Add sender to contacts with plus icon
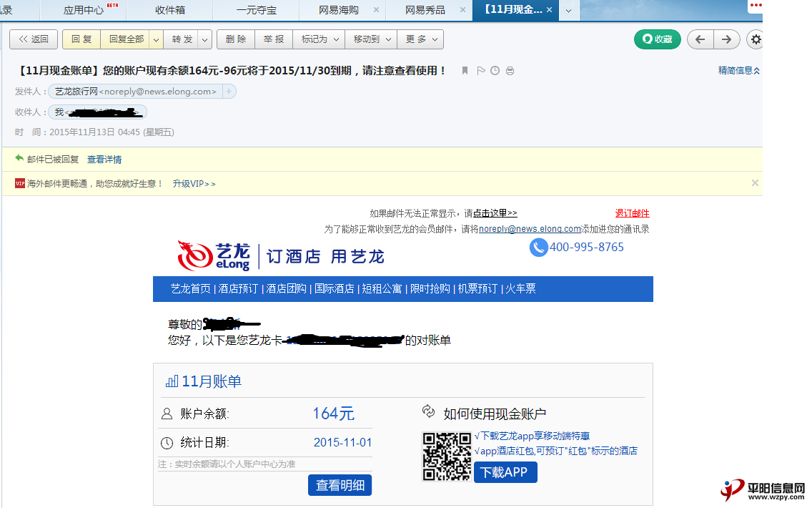Image resolution: width=812 pixels, height=508 pixels. tap(229, 92)
